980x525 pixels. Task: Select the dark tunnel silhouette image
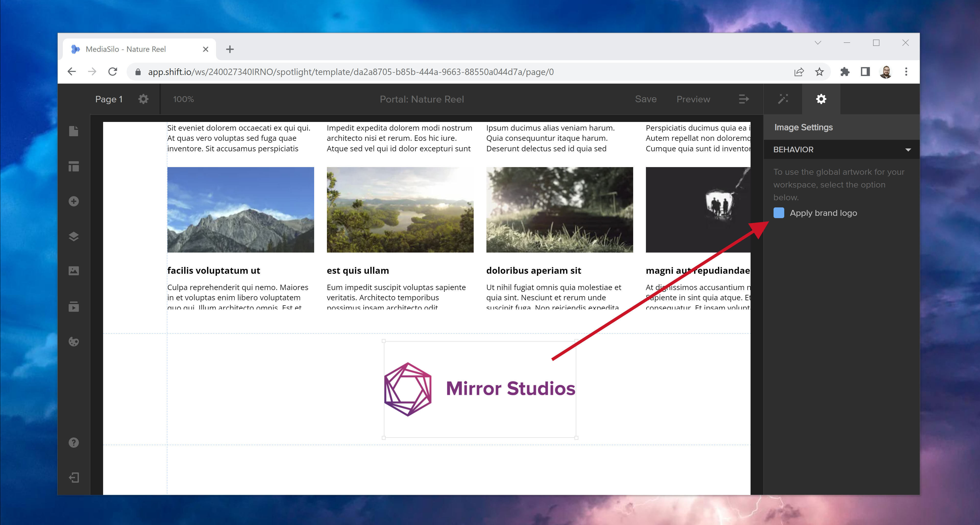click(x=698, y=209)
